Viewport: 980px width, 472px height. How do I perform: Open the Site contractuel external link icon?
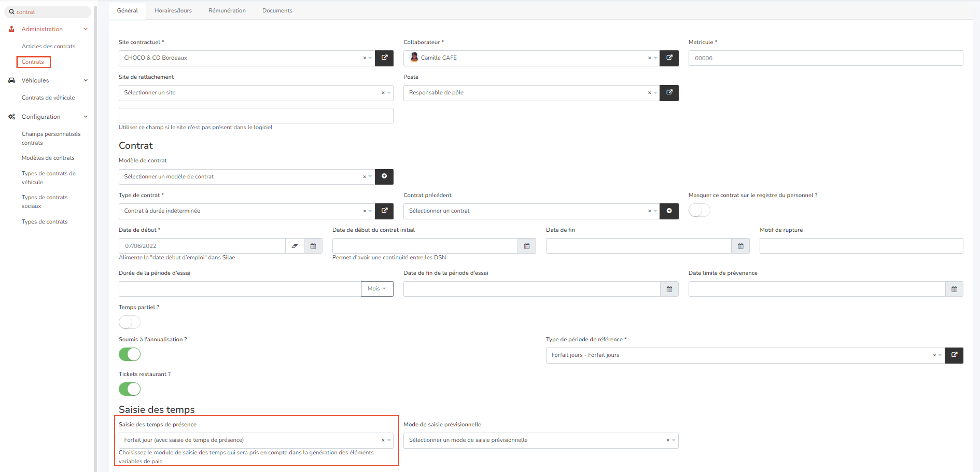(384, 58)
